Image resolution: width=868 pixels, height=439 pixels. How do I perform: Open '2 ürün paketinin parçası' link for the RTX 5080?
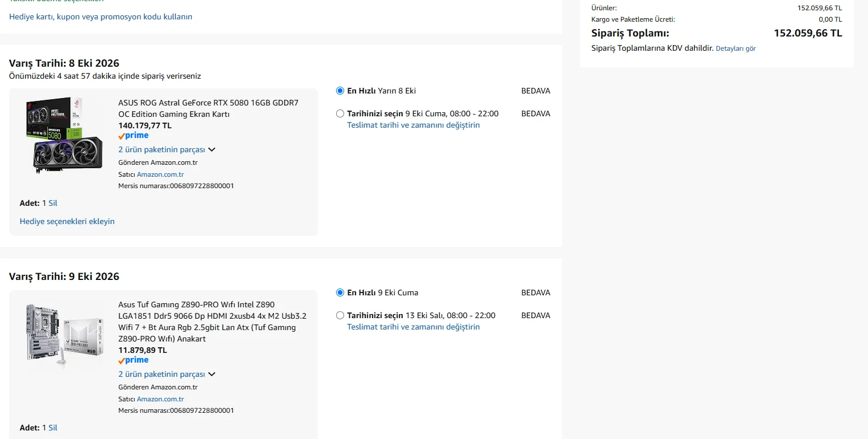162,149
